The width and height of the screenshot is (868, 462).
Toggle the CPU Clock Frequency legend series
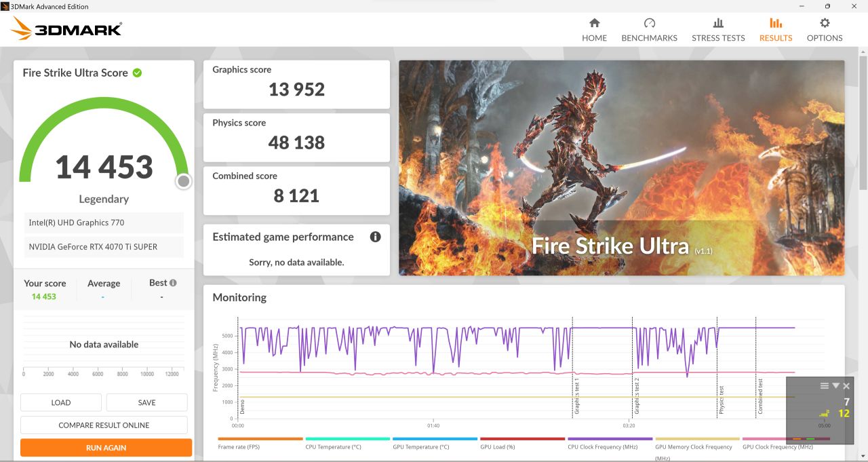(x=610, y=443)
